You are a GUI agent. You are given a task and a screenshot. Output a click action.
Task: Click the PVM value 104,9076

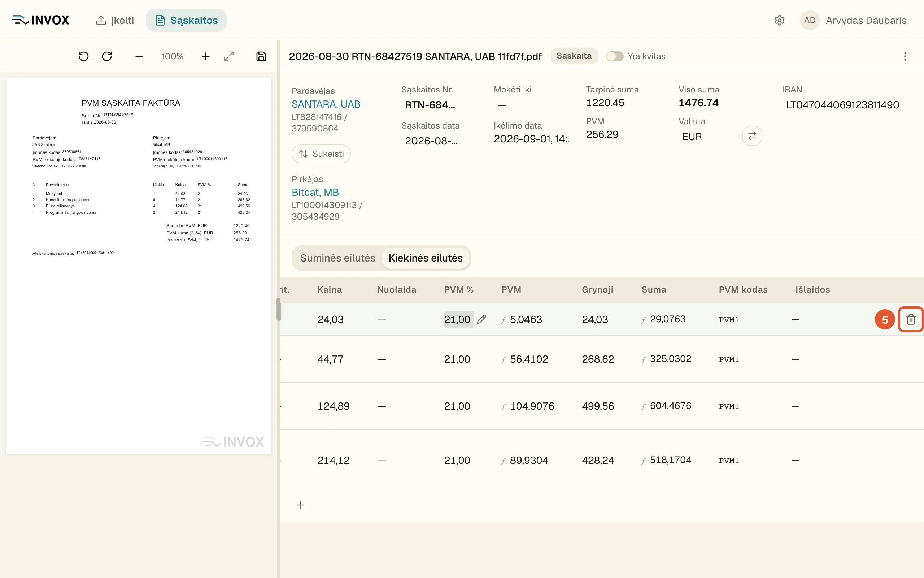point(532,406)
